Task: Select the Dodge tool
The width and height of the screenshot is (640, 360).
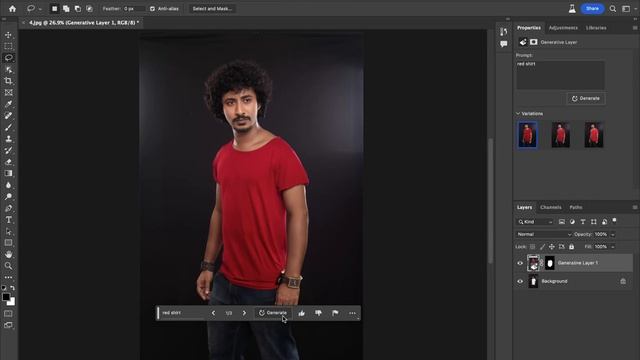Action: (x=8, y=196)
